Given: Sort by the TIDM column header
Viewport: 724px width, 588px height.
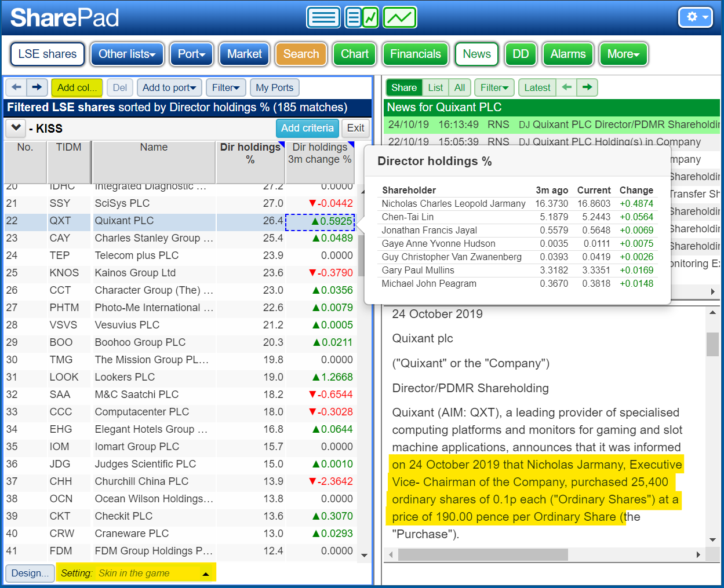Looking at the screenshot, I should pos(69,162).
